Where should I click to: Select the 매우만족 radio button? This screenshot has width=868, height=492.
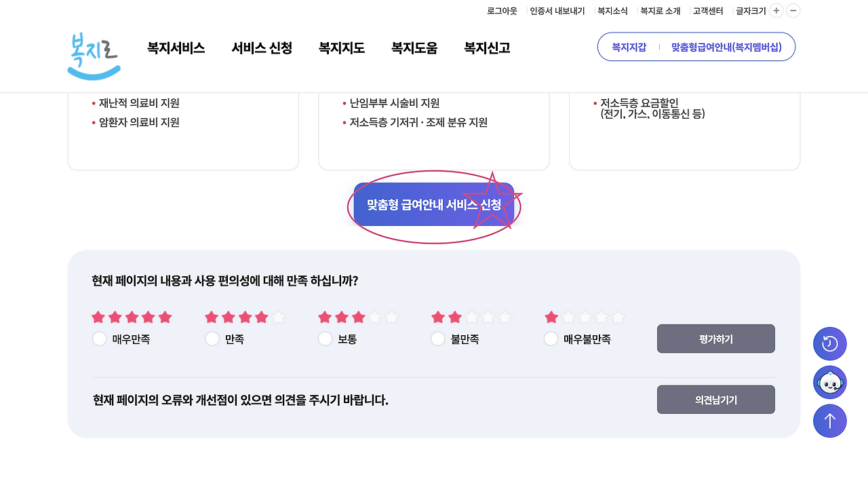pos(99,338)
